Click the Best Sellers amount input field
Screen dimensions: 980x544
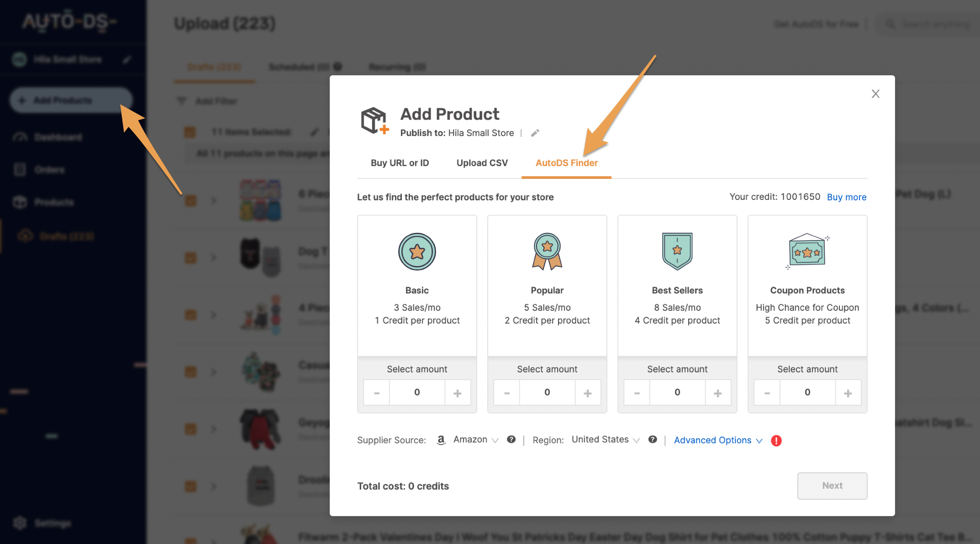[x=677, y=392]
